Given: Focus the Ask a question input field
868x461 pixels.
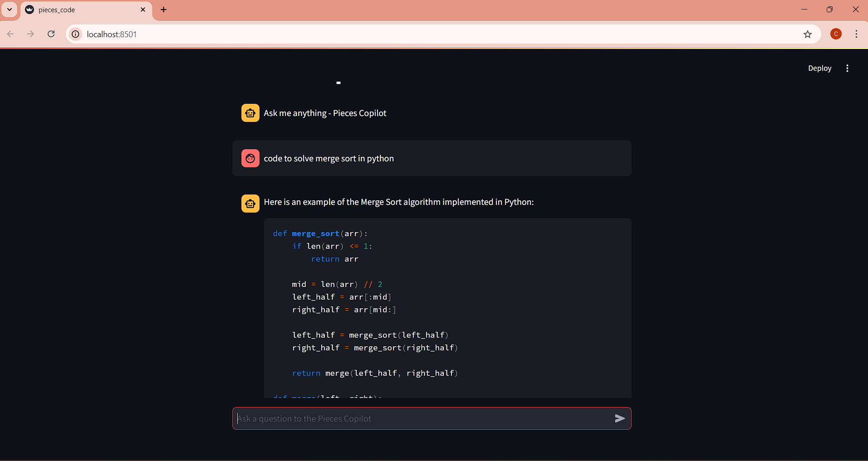Looking at the screenshot, I should [408, 418].
